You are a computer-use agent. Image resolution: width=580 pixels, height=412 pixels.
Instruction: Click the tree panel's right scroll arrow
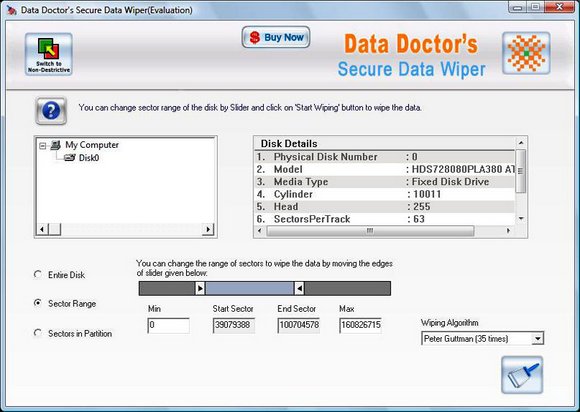pyautogui.click(x=208, y=229)
